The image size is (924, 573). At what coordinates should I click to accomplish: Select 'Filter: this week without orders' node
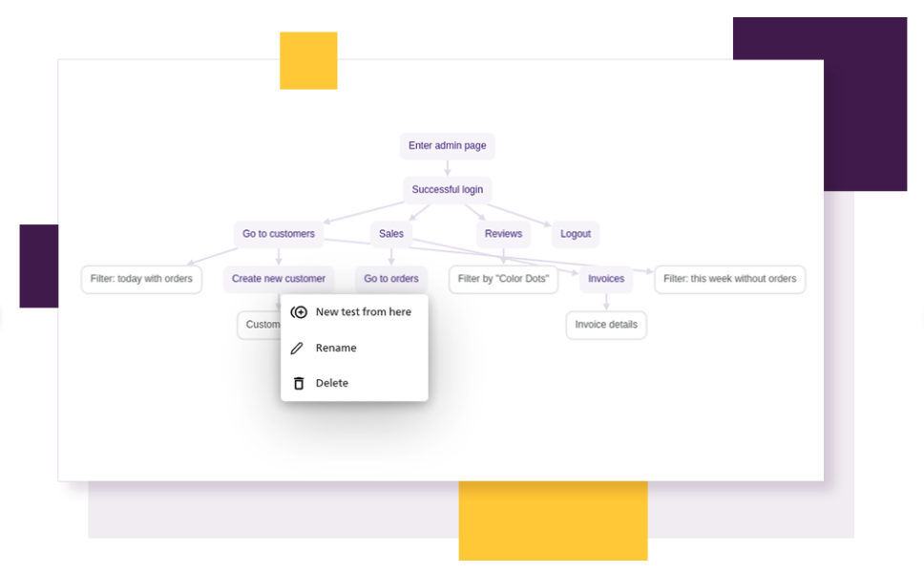[x=729, y=279]
